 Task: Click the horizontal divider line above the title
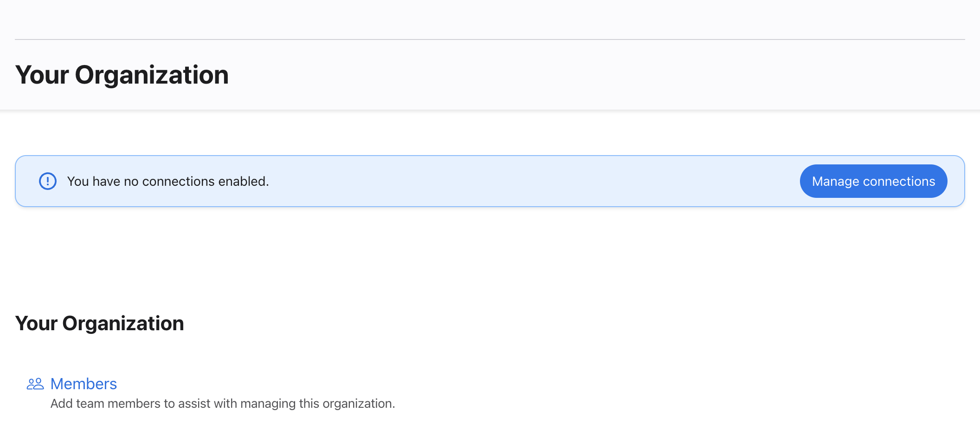pyautogui.click(x=490, y=39)
